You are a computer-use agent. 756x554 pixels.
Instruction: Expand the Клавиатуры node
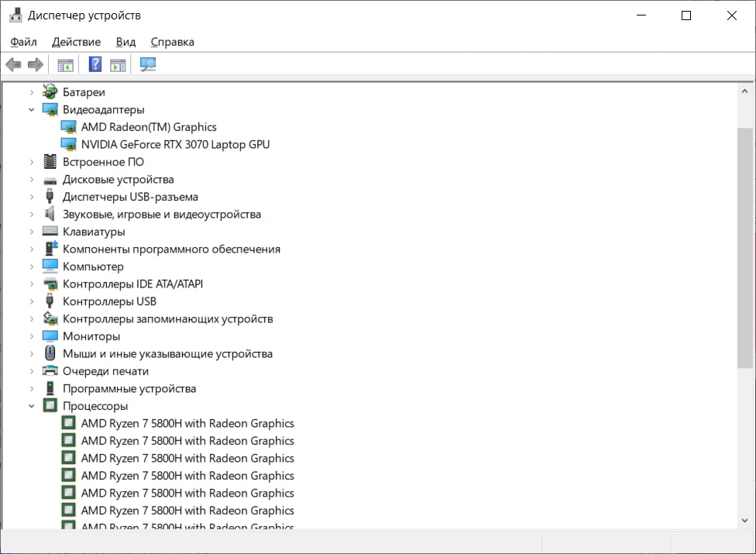pyautogui.click(x=31, y=232)
